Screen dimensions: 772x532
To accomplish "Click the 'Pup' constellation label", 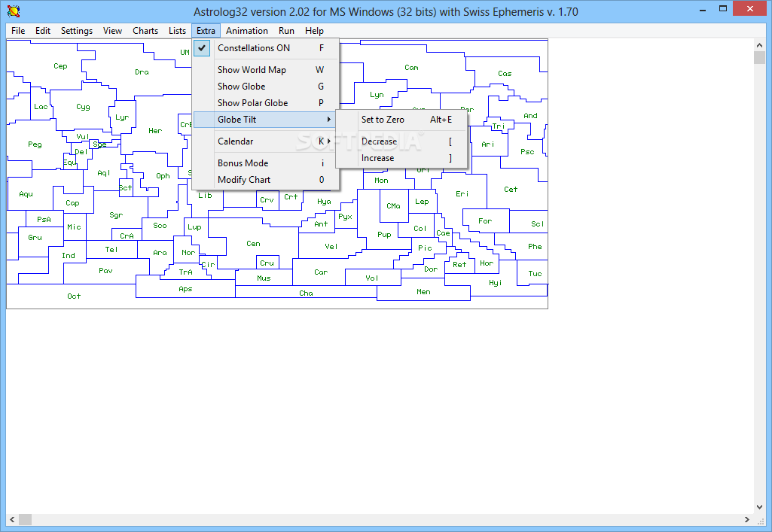I will [384, 235].
